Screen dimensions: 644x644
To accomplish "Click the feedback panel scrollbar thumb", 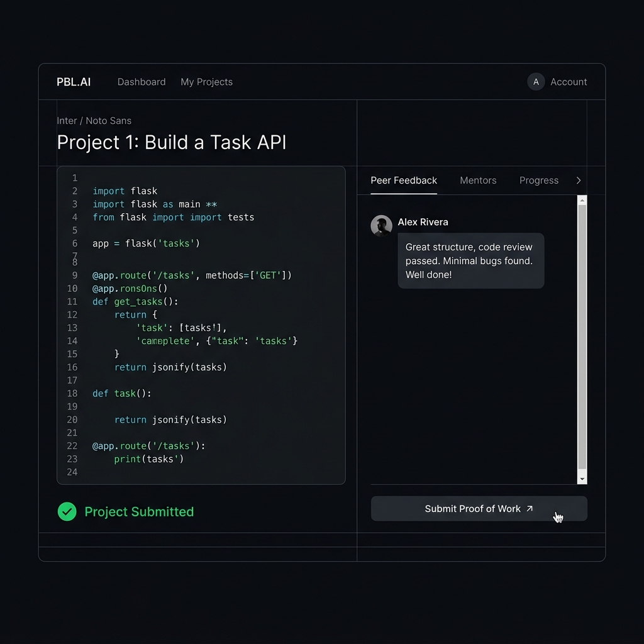I will [582, 337].
